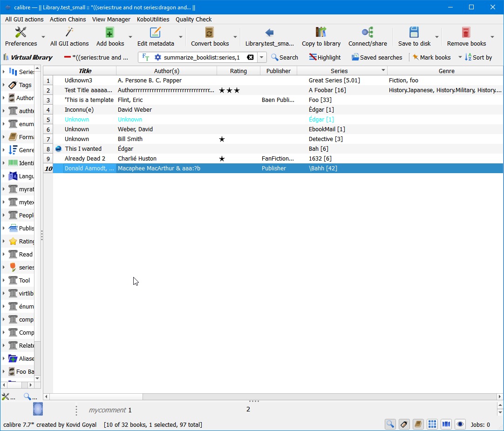Click Jobs: 0 indicator
Image resolution: width=504 pixels, height=431 pixels.
tap(480, 424)
